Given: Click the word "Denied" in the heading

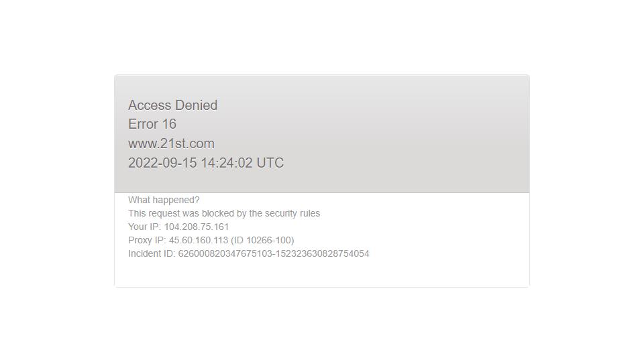Looking at the screenshot, I should point(196,105).
